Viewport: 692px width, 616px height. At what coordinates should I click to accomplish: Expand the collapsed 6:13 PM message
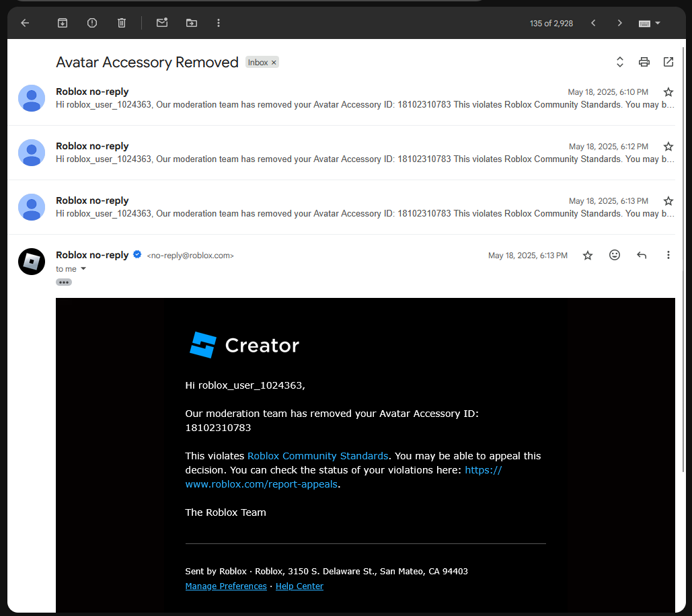point(342,207)
